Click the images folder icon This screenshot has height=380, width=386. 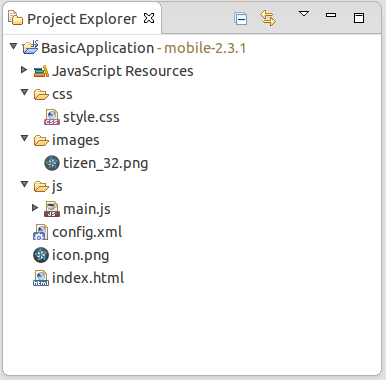[x=41, y=140]
